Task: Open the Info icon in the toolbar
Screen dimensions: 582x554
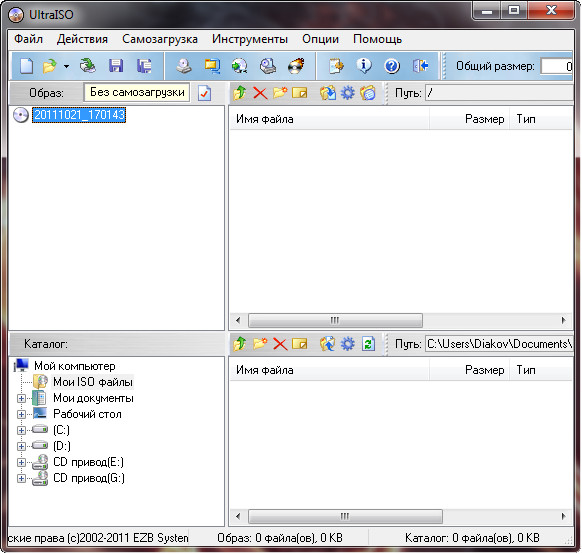Action: [364, 66]
